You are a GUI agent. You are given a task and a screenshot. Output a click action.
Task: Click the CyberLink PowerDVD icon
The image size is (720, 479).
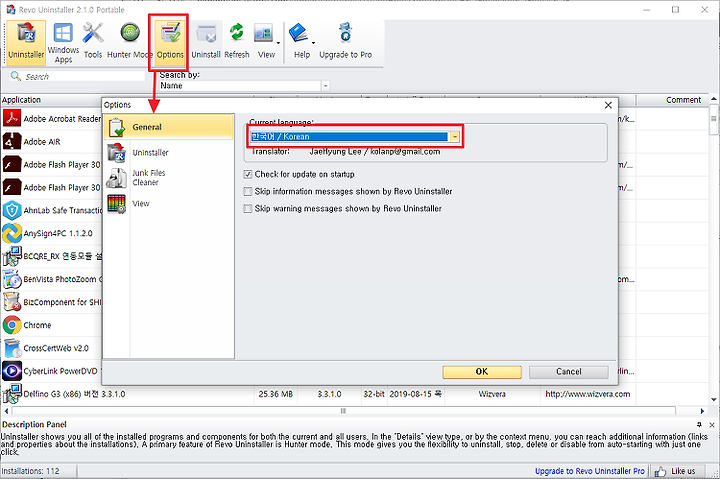click(x=12, y=371)
